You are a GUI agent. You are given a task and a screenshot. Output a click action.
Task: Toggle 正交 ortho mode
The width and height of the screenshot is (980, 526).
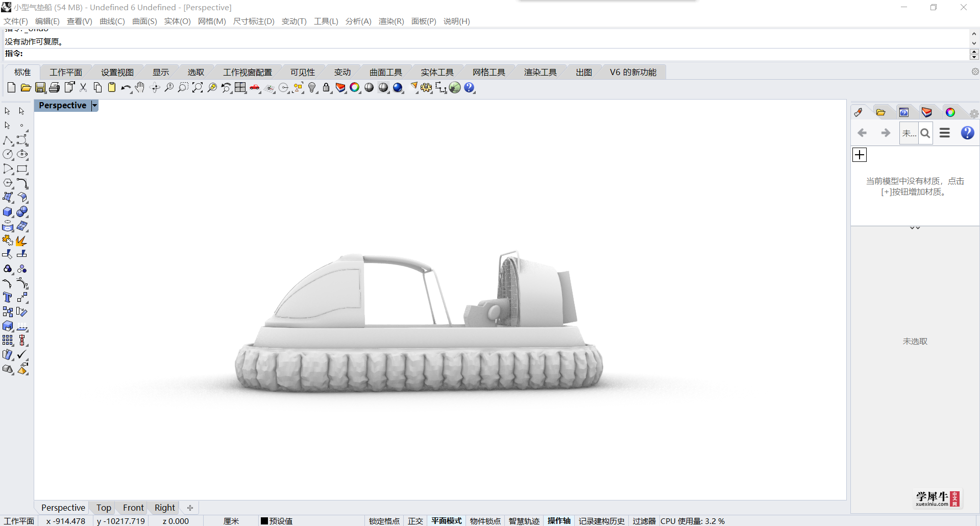pyautogui.click(x=415, y=521)
